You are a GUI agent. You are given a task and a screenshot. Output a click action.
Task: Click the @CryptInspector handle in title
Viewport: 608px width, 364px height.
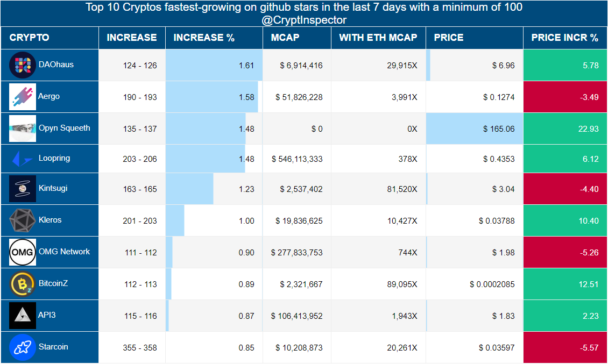[x=304, y=20]
